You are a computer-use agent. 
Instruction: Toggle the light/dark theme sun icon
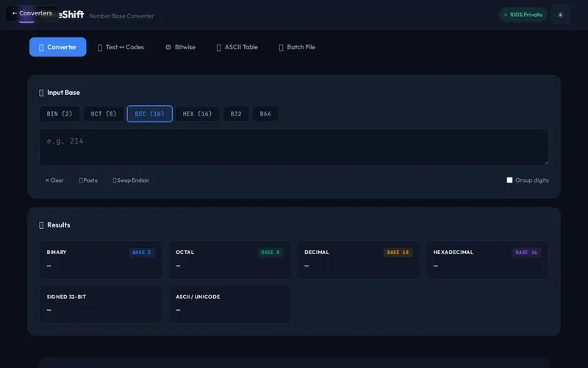[560, 15]
